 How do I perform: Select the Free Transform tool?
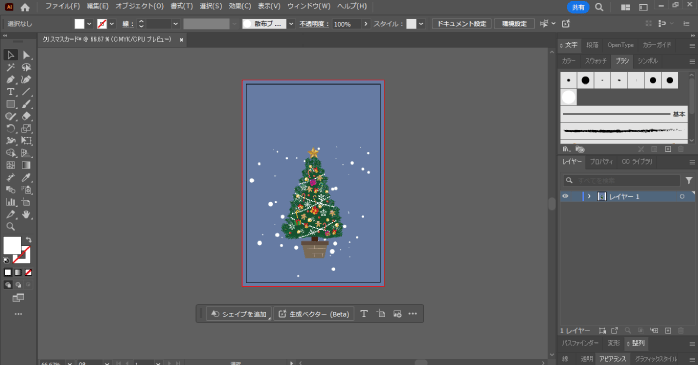pyautogui.click(x=26, y=141)
